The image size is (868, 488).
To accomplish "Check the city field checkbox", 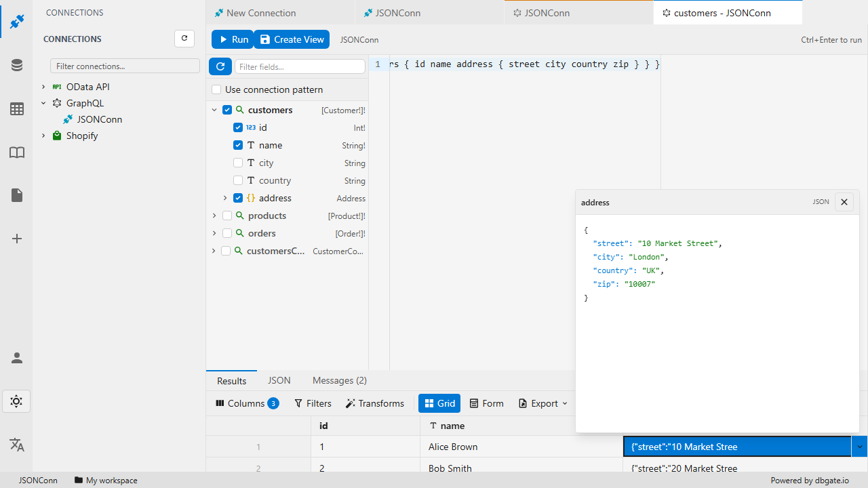I will pyautogui.click(x=238, y=163).
